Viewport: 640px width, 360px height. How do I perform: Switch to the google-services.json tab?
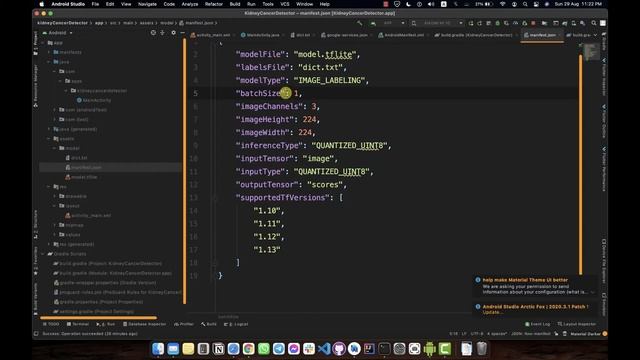347,36
